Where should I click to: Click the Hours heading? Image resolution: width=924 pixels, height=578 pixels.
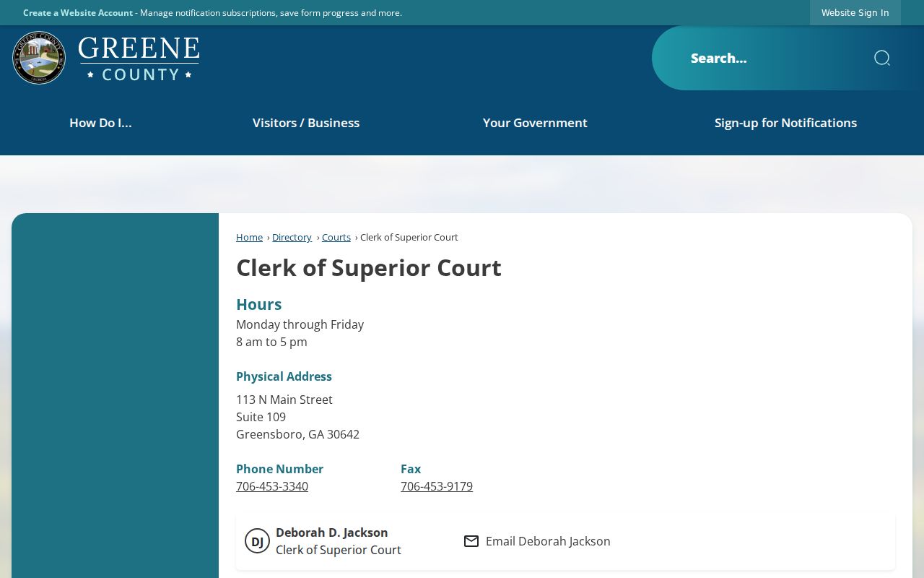pos(259,304)
